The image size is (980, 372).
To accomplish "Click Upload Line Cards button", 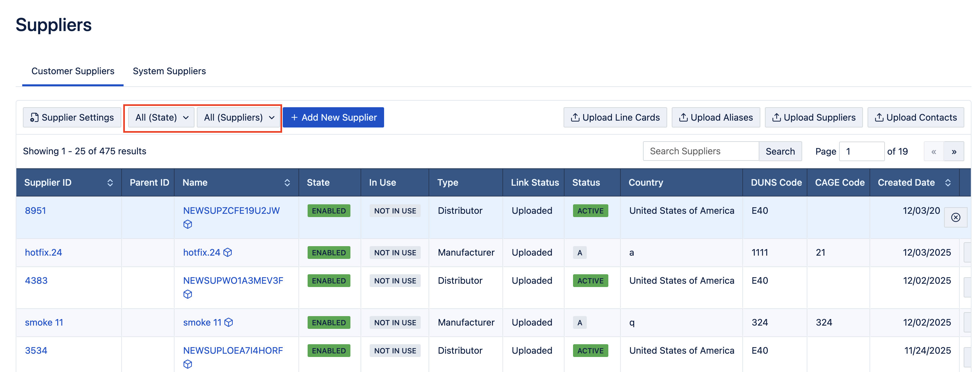I will point(615,118).
